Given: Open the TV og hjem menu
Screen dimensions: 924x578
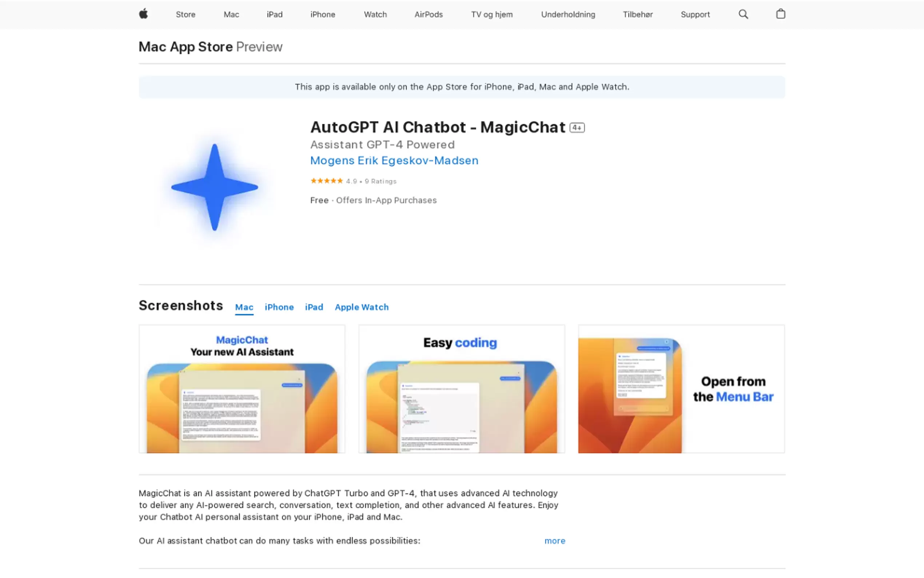Looking at the screenshot, I should [491, 15].
